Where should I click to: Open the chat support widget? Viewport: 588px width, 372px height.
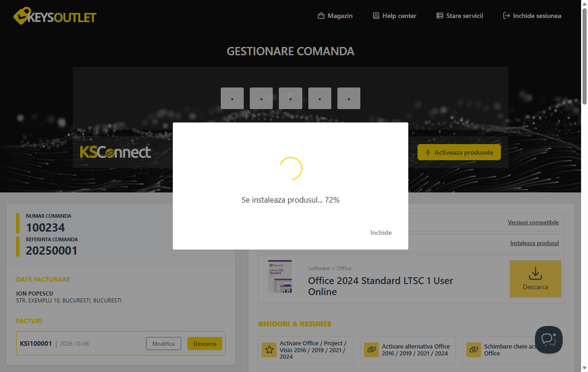click(548, 340)
